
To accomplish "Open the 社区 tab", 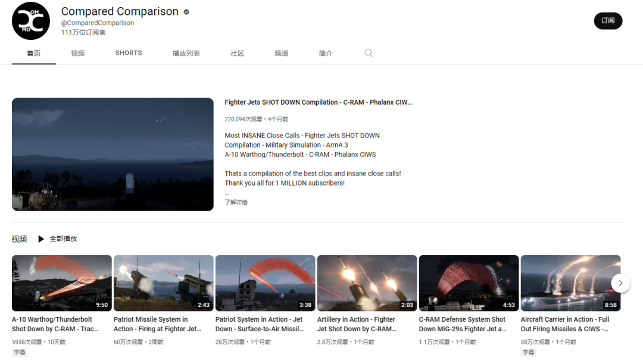I will [x=237, y=53].
